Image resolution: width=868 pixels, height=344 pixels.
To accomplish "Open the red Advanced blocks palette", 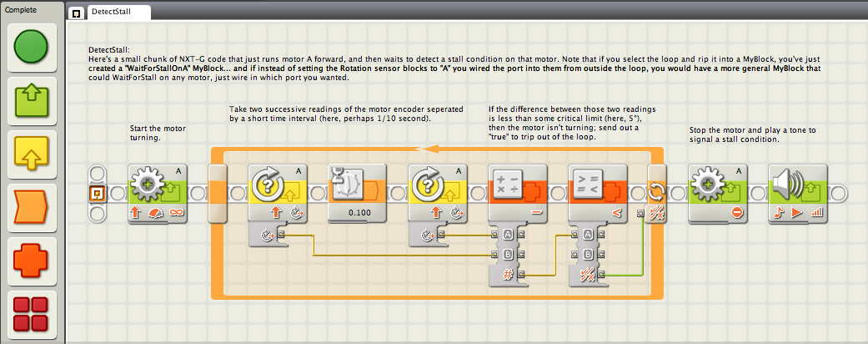I will (32, 314).
